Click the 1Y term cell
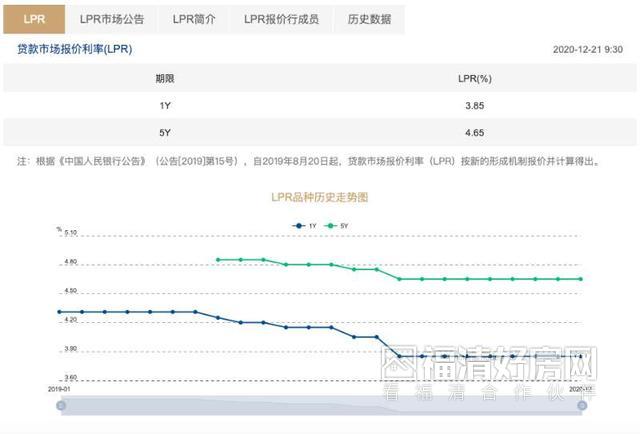The image size is (640, 434). [x=165, y=106]
